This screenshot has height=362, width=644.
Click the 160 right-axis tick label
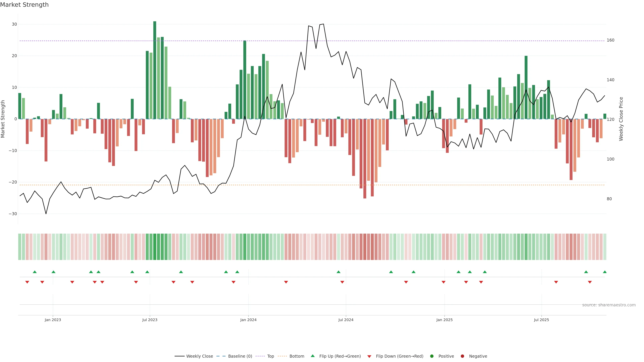(x=610, y=40)
